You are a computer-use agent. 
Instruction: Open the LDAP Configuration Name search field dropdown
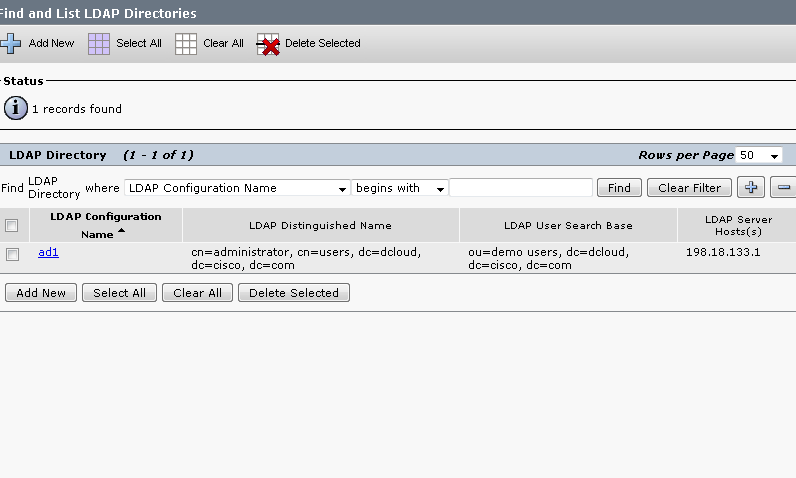click(237, 188)
